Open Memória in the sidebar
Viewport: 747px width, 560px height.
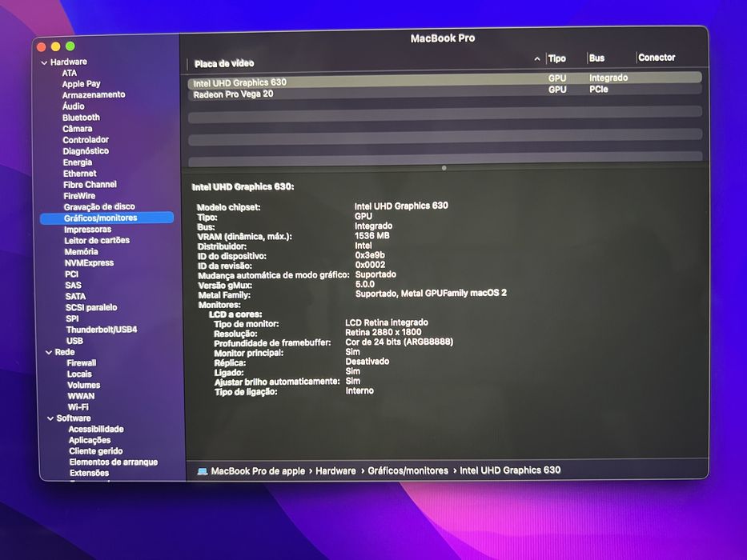[81, 252]
